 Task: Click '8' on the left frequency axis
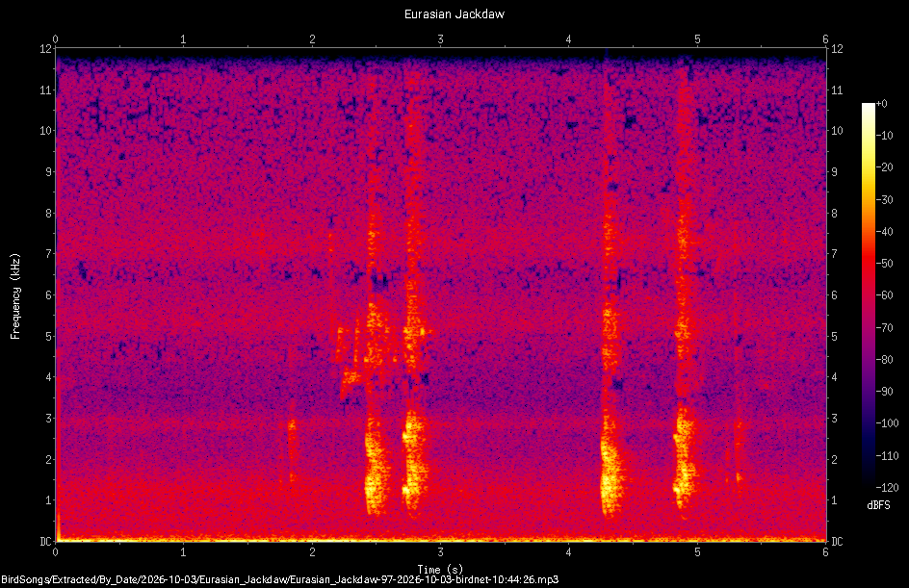[48, 214]
